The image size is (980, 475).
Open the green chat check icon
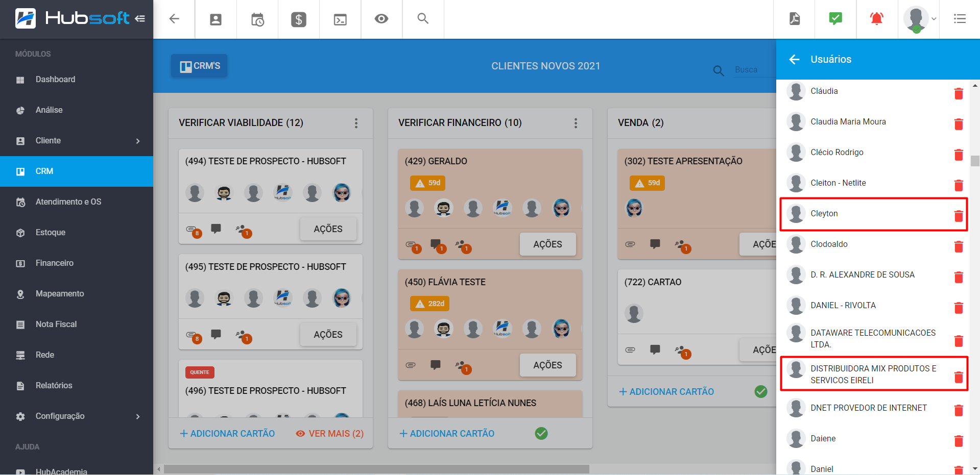point(835,19)
